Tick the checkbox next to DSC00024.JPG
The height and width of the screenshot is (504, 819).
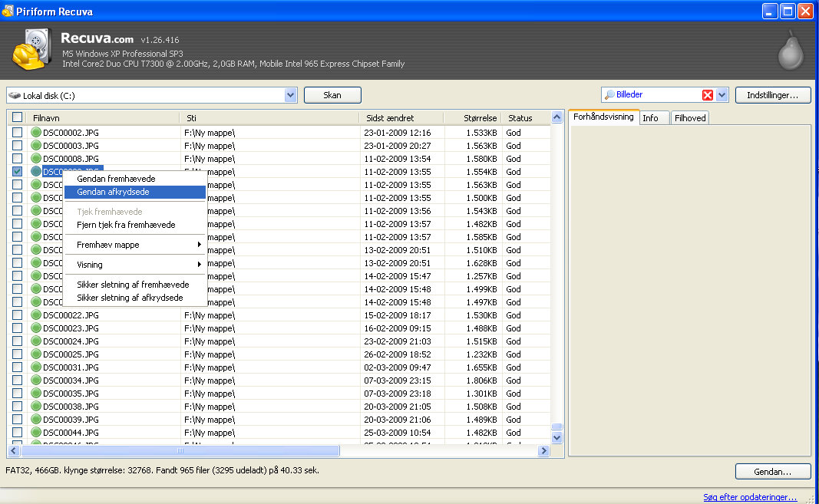18,341
